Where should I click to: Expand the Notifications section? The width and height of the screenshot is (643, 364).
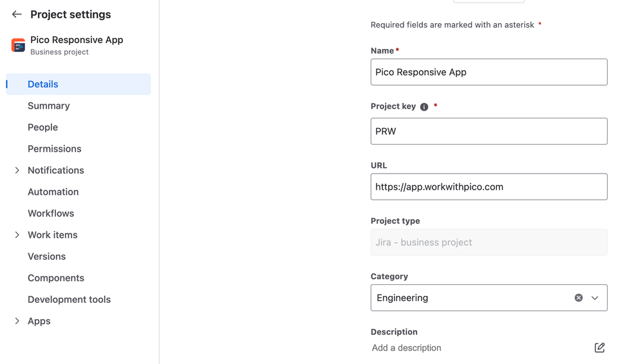[17, 170]
